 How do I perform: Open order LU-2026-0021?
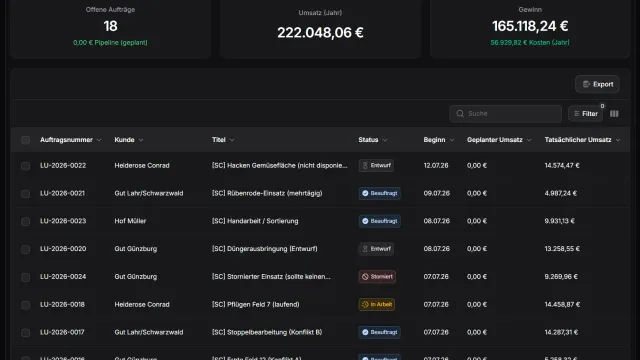[x=62, y=193]
